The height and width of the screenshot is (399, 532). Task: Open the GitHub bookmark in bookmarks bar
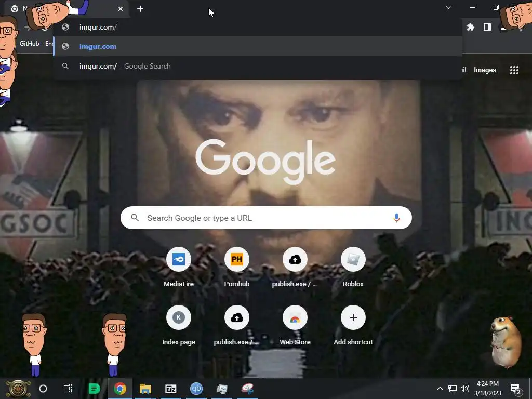(36, 44)
